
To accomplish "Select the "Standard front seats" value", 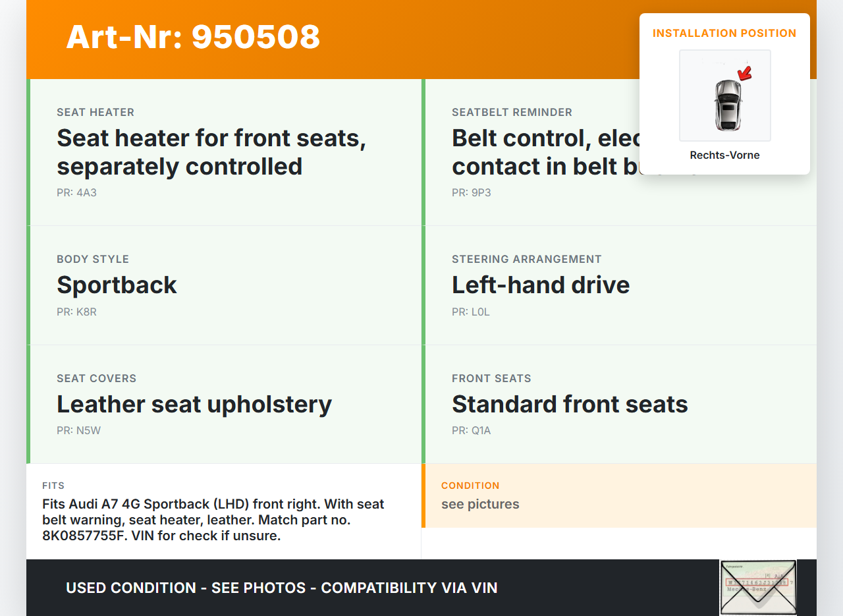I will click(x=570, y=405).
